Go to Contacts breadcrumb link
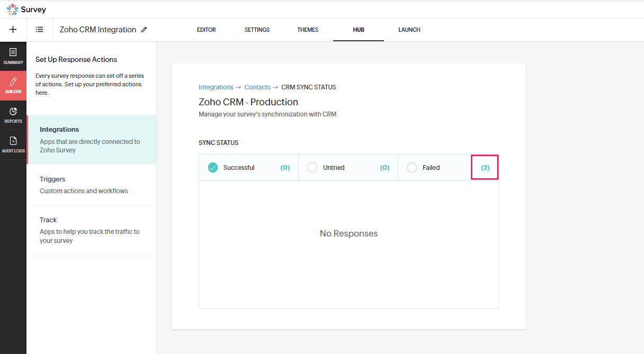Screen dimensions: 644x354 pyautogui.click(x=257, y=87)
